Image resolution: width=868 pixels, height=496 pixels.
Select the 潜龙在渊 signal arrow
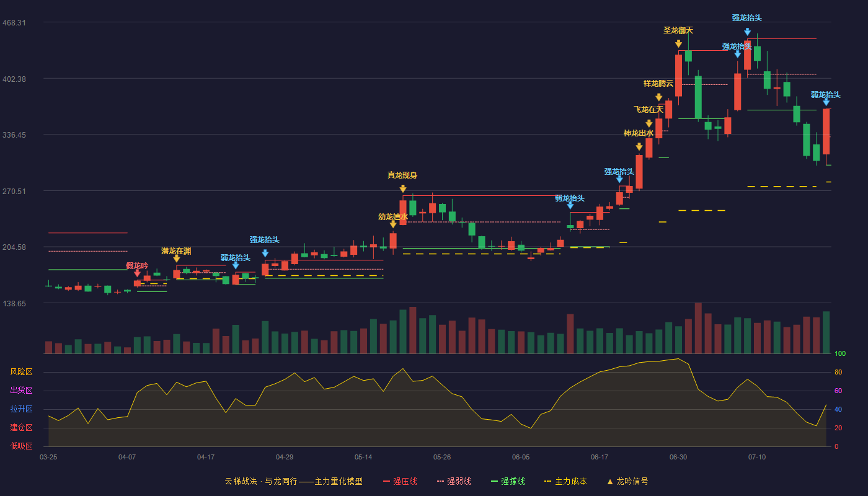(x=177, y=259)
